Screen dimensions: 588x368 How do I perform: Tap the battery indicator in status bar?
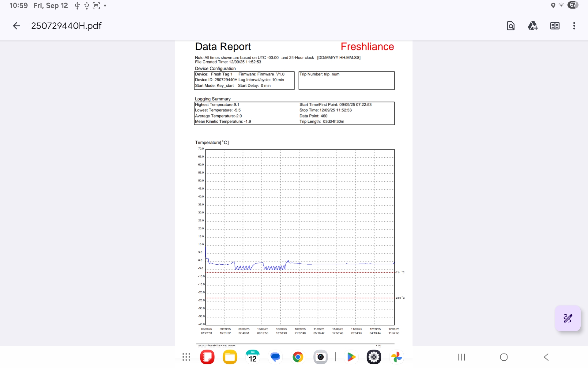pyautogui.click(x=572, y=5)
